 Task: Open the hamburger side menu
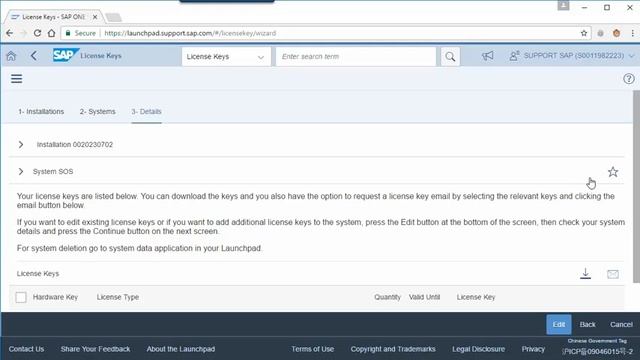tap(16, 78)
